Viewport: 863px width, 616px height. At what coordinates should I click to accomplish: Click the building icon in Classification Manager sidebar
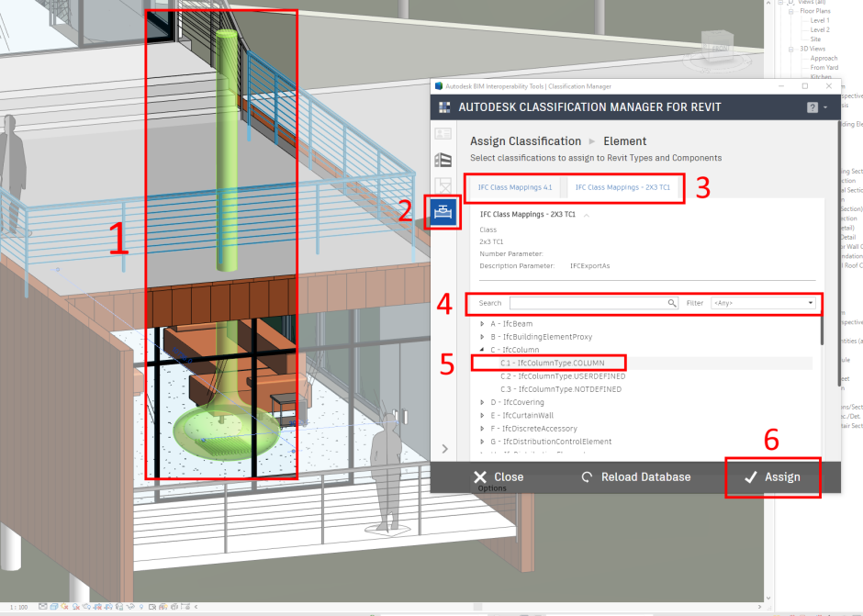(444, 160)
